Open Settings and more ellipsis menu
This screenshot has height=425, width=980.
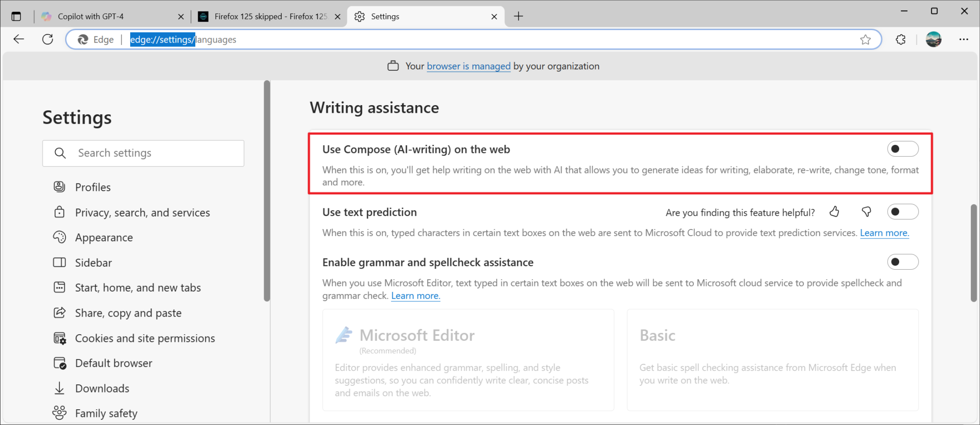(964, 40)
